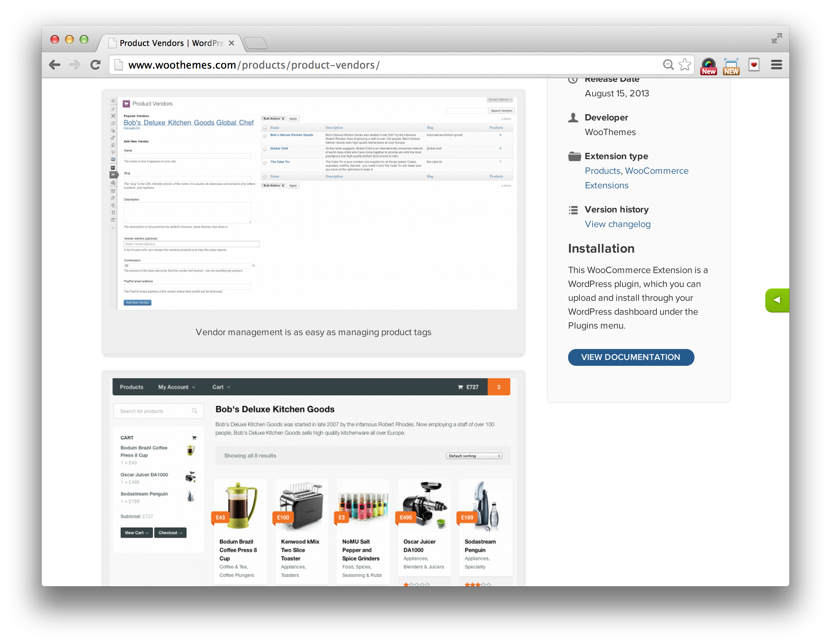831x644 pixels.
Task: Click the sidebar cart icon beside CART
Action: click(194, 437)
